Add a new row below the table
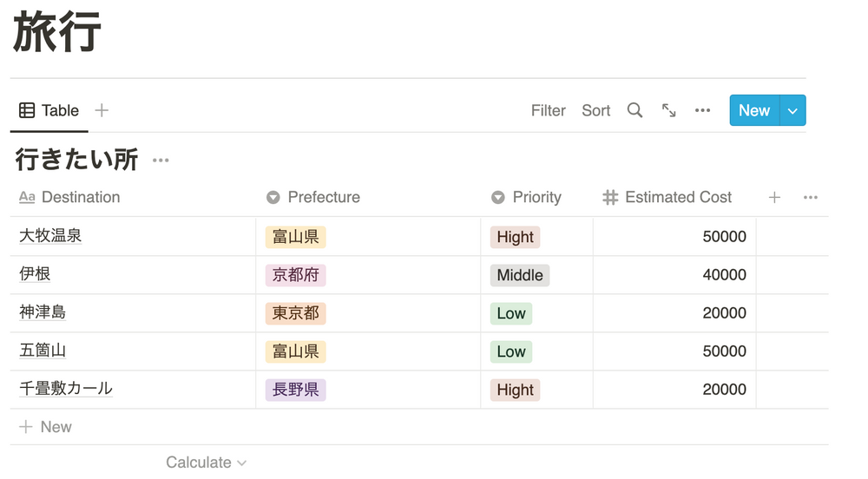 [x=46, y=427]
